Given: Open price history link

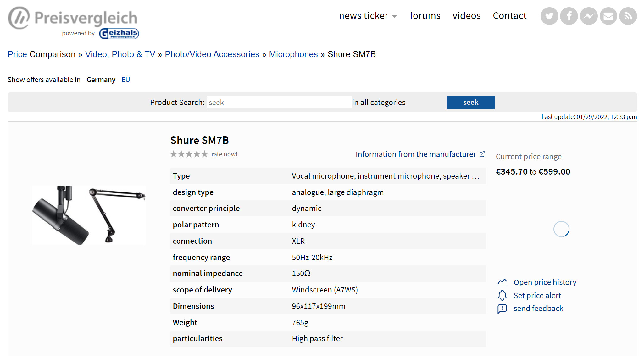Looking at the screenshot, I should (x=545, y=282).
